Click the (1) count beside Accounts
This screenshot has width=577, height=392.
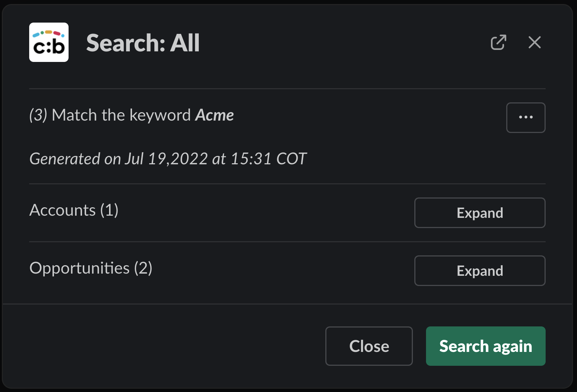109,210
